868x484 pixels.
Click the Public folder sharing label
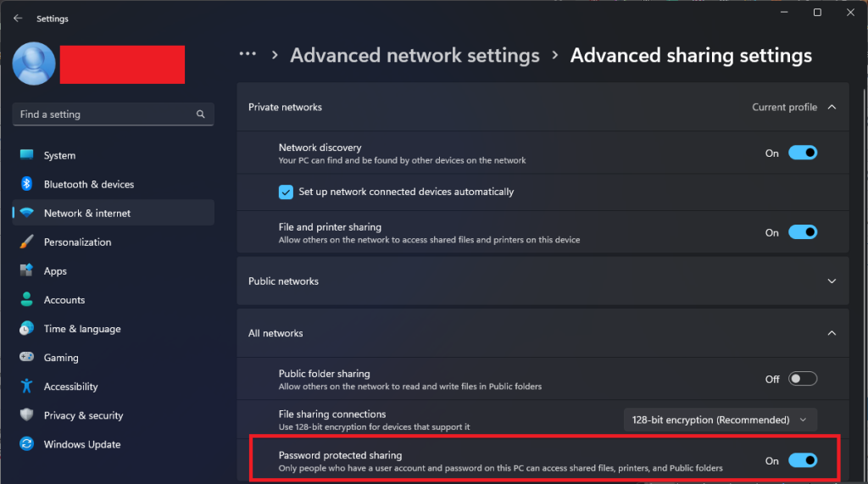[x=325, y=373]
